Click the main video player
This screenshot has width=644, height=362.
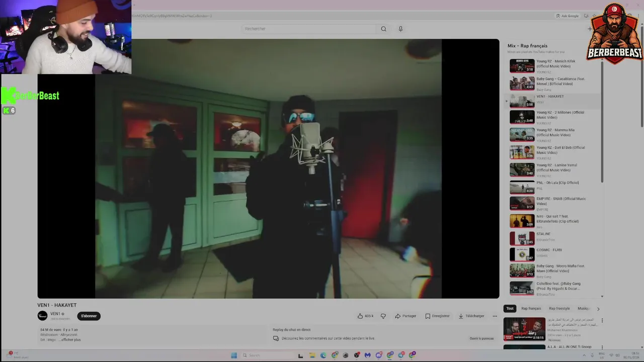pos(268,168)
